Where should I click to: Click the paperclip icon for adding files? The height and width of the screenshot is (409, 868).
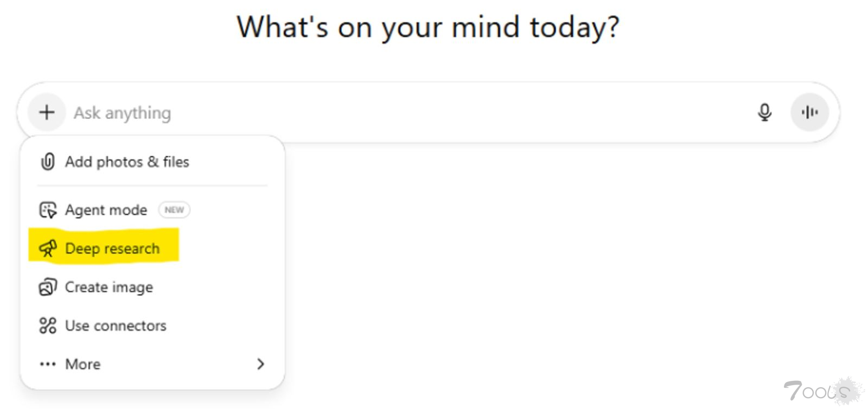[x=48, y=162]
